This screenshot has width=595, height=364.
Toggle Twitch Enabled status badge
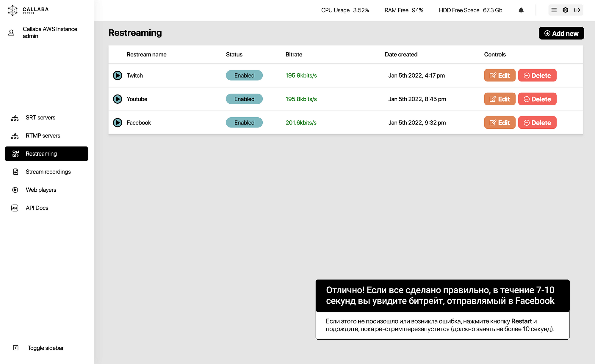pos(244,75)
